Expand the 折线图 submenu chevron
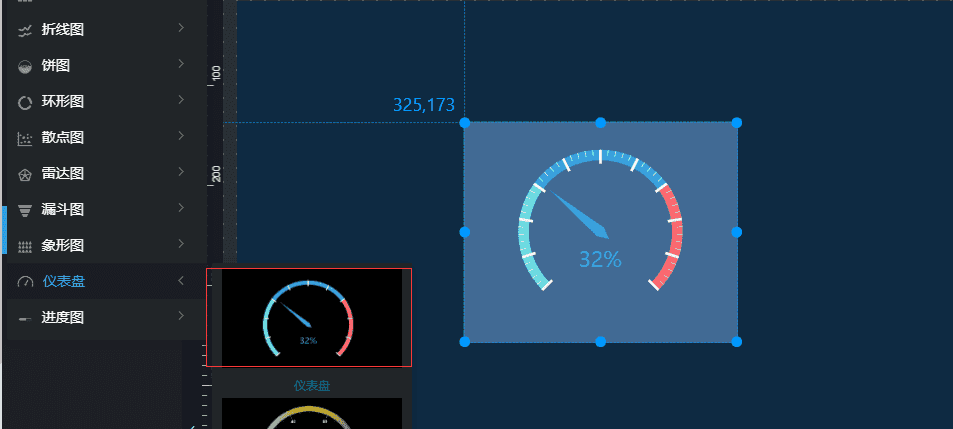Viewport: 953px width, 429px height. pyautogui.click(x=181, y=28)
